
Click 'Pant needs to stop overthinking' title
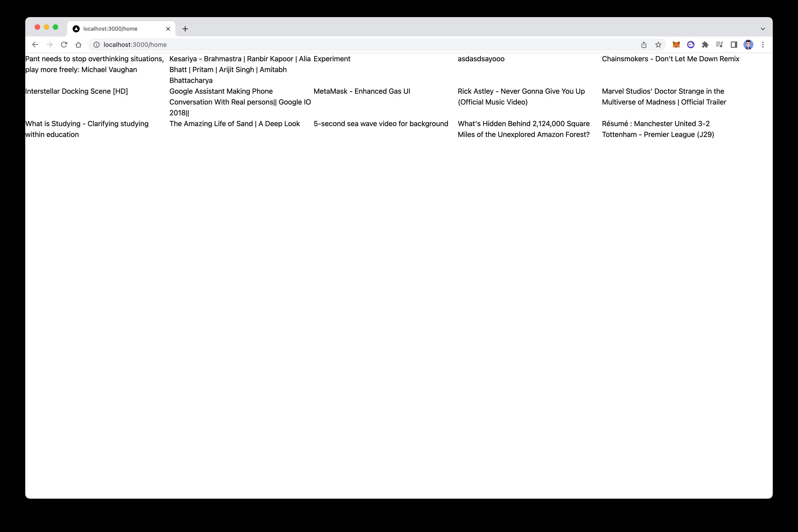point(95,64)
